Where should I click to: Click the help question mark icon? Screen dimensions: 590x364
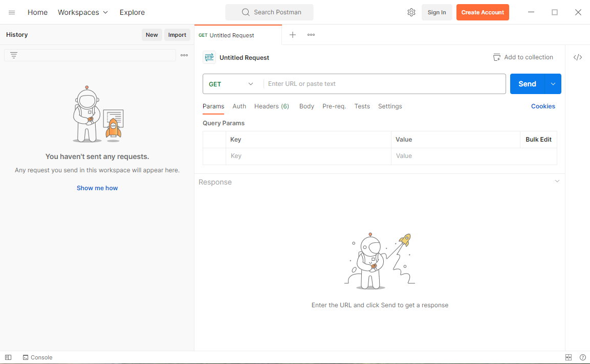(582, 357)
